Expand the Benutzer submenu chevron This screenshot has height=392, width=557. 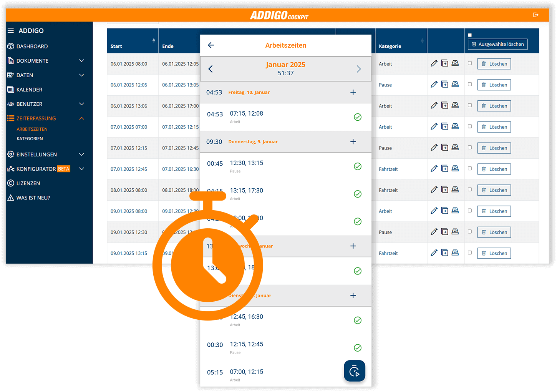81,104
